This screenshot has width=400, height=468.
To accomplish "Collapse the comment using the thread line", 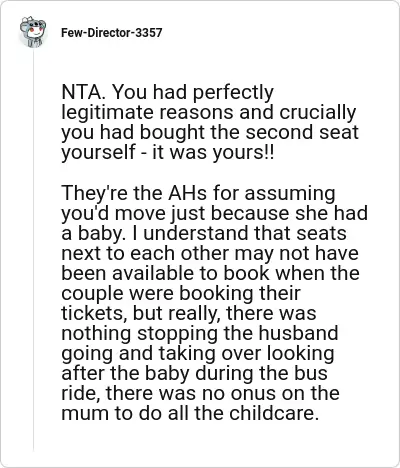I will [x=33, y=250].
